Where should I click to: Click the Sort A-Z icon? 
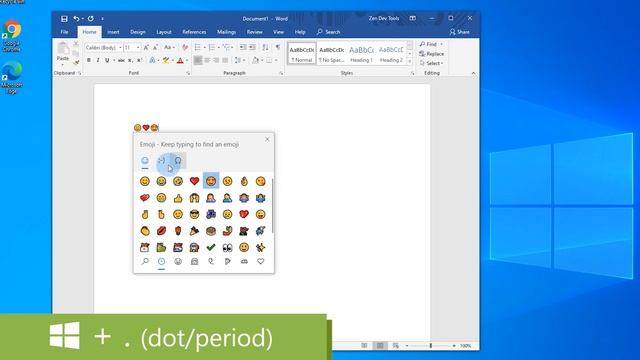point(265,48)
